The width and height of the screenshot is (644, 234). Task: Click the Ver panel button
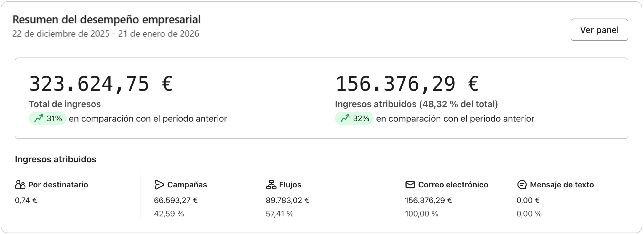click(599, 30)
